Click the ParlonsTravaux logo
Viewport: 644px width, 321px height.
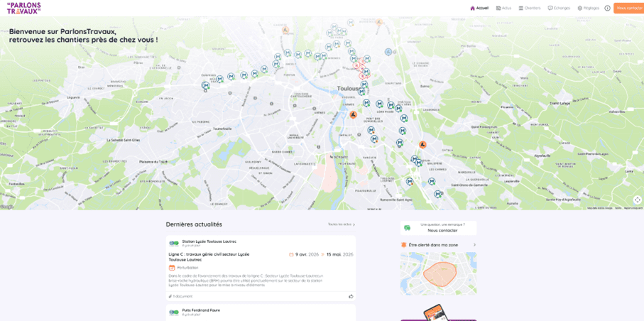[23, 8]
